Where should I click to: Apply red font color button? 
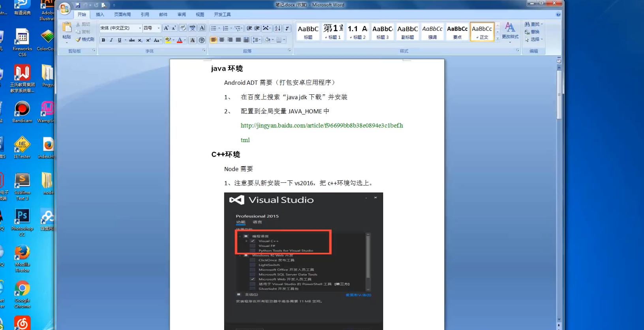click(180, 40)
